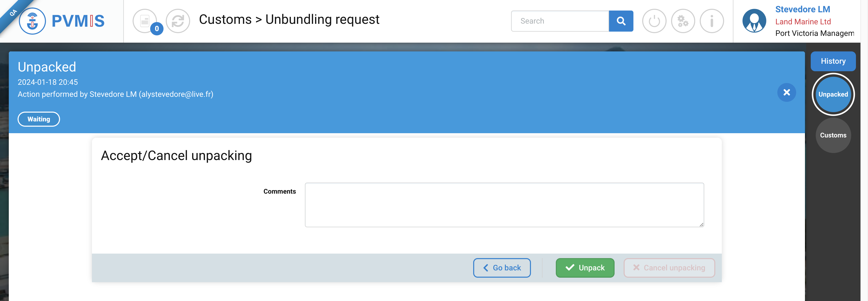868x301 pixels.
Task: Close the Unpacked panel with X
Action: (x=786, y=92)
